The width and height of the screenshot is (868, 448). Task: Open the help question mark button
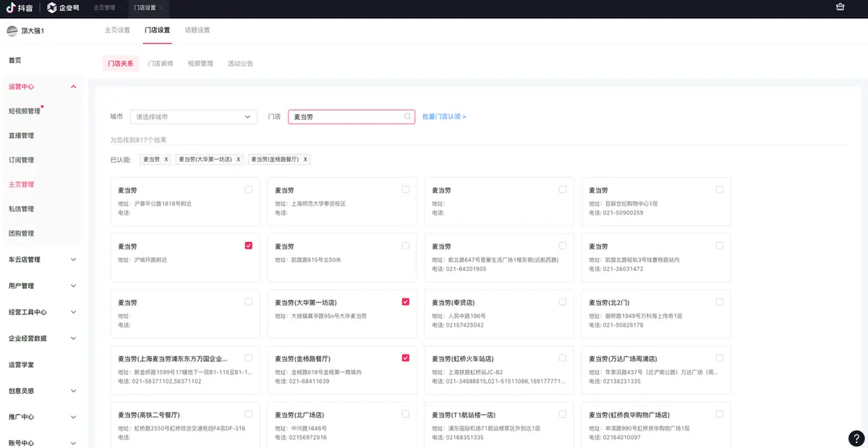856,438
